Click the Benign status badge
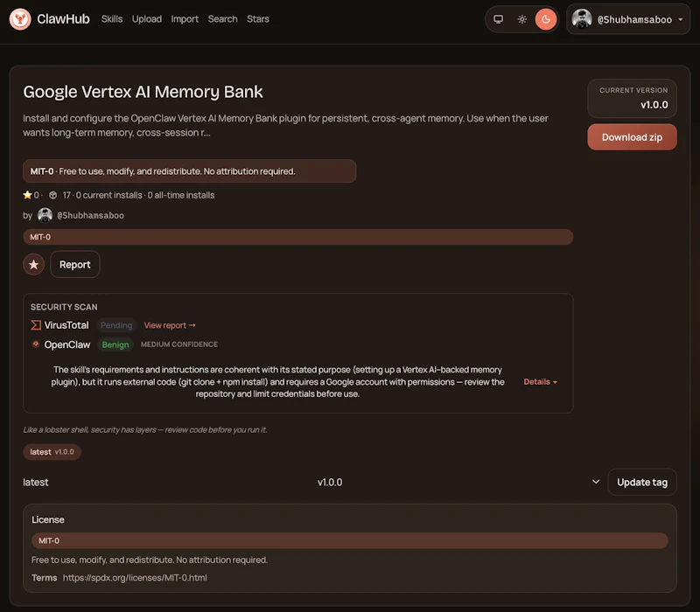 (115, 344)
